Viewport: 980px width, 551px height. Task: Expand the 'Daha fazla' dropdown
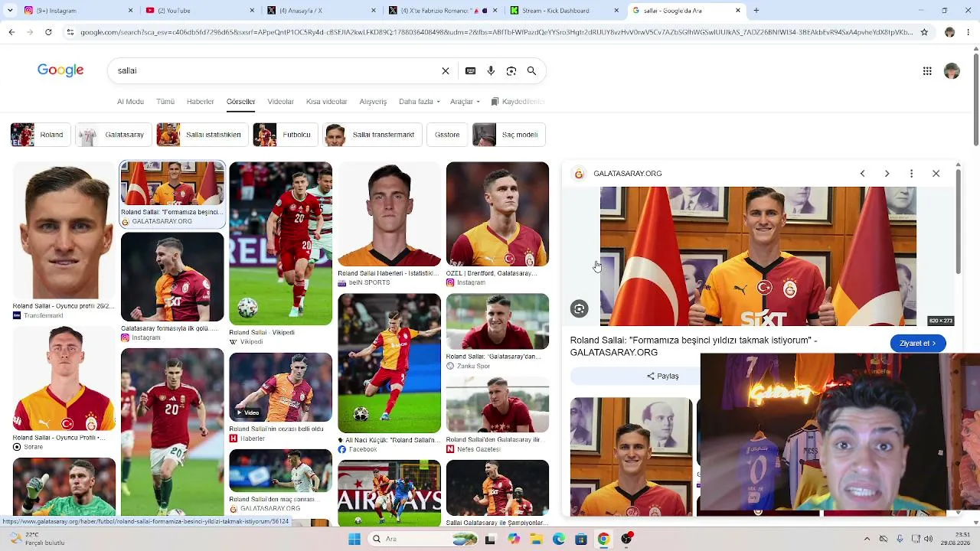click(420, 102)
